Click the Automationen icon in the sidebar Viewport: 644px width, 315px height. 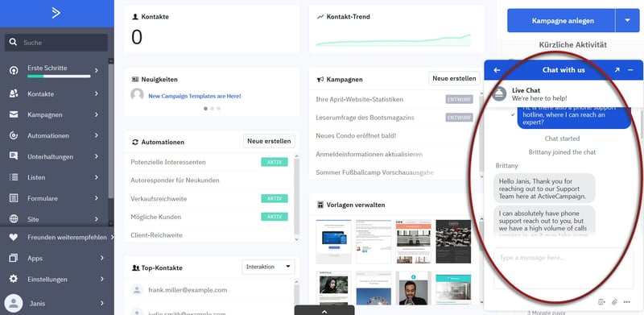14,135
